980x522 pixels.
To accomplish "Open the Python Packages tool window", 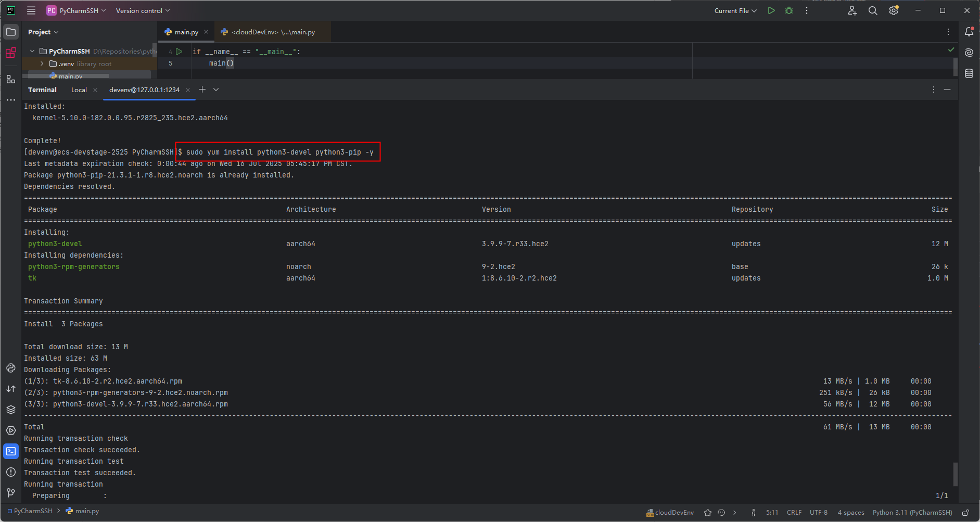I will click(x=11, y=368).
